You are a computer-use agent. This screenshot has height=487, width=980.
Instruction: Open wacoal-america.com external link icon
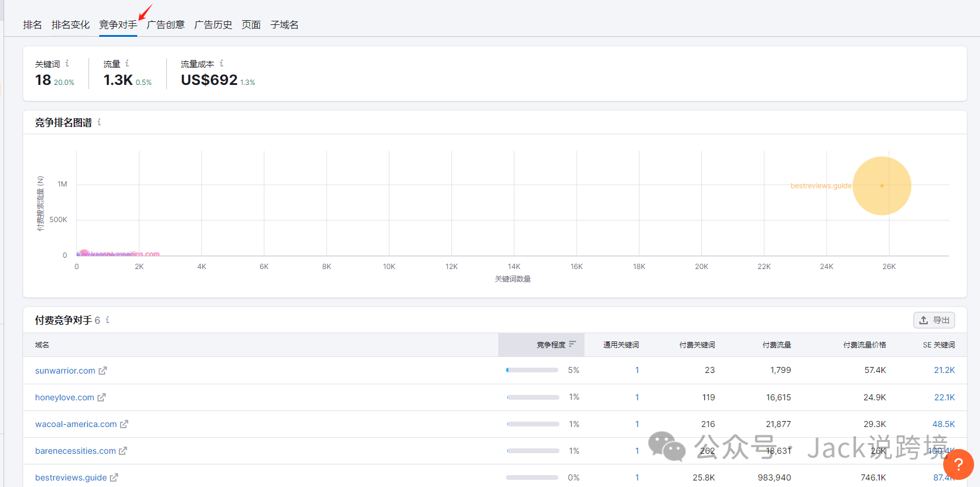[124, 424]
